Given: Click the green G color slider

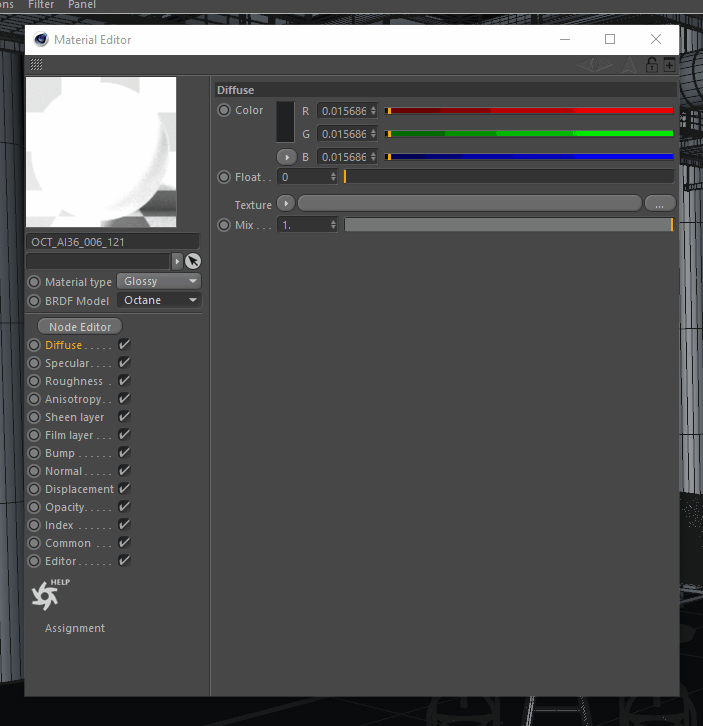Looking at the screenshot, I should [x=529, y=134].
